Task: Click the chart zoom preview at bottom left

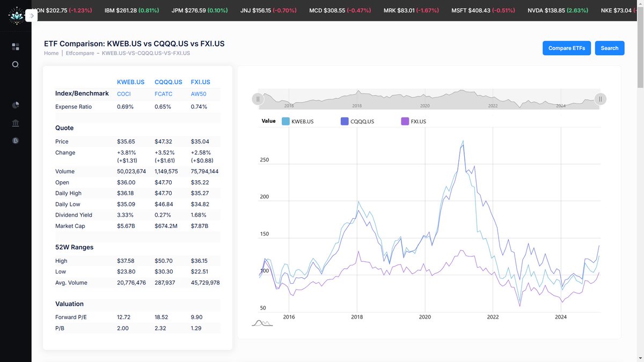Action: pyautogui.click(x=261, y=322)
